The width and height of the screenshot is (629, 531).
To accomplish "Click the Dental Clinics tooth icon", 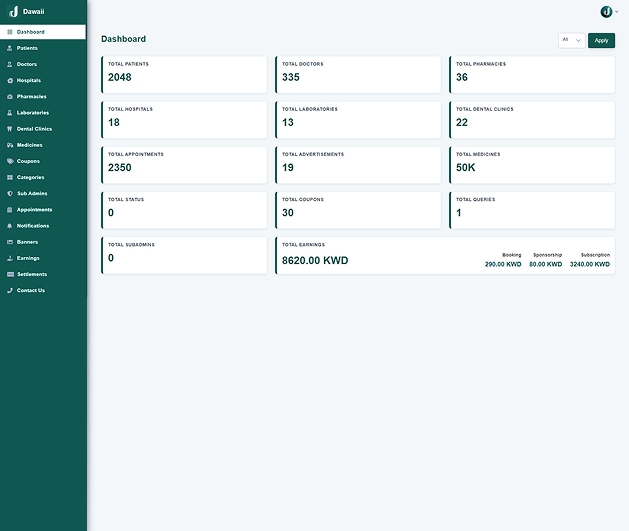I will [10, 129].
